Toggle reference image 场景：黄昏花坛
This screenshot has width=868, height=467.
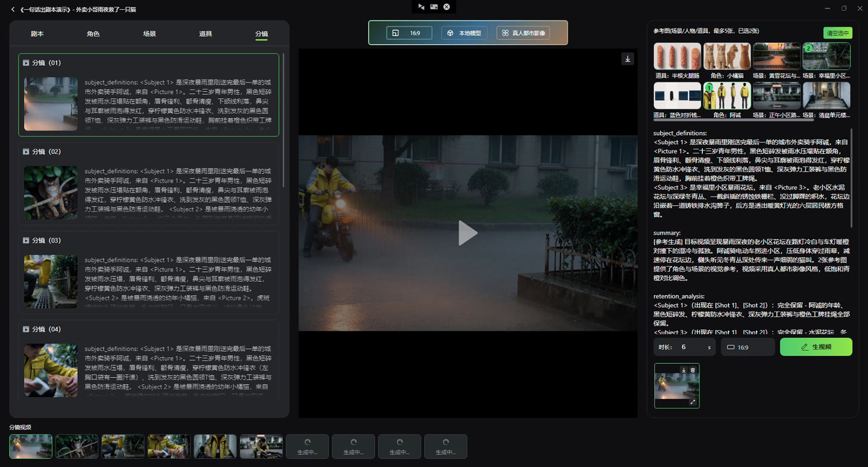pos(777,57)
